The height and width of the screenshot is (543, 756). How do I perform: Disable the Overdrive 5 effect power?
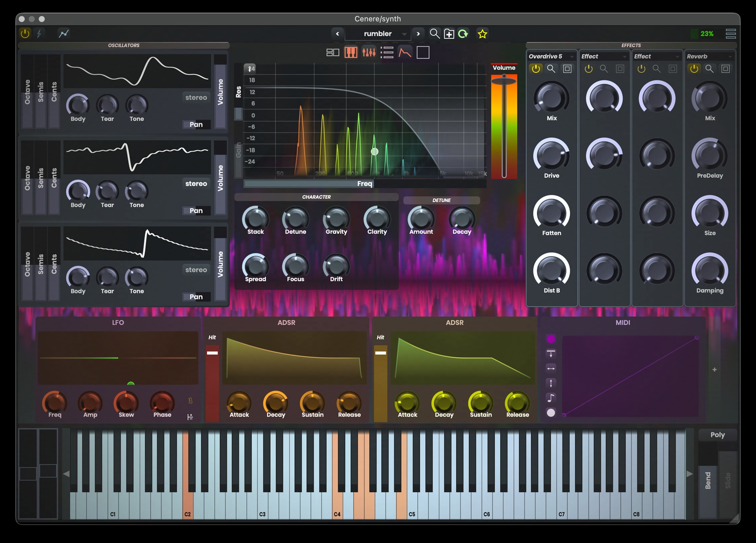coord(536,69)
